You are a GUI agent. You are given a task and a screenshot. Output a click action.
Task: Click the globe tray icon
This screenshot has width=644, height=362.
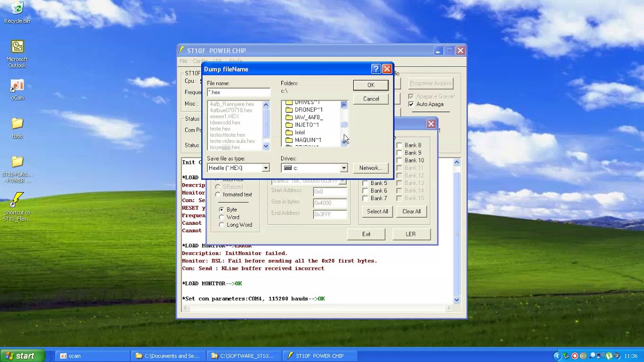tap(583, 356)
